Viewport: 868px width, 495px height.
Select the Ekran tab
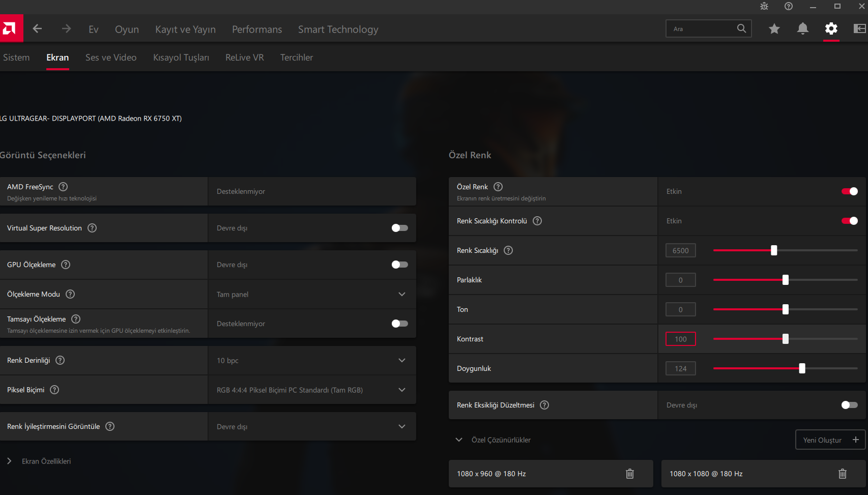57,57
